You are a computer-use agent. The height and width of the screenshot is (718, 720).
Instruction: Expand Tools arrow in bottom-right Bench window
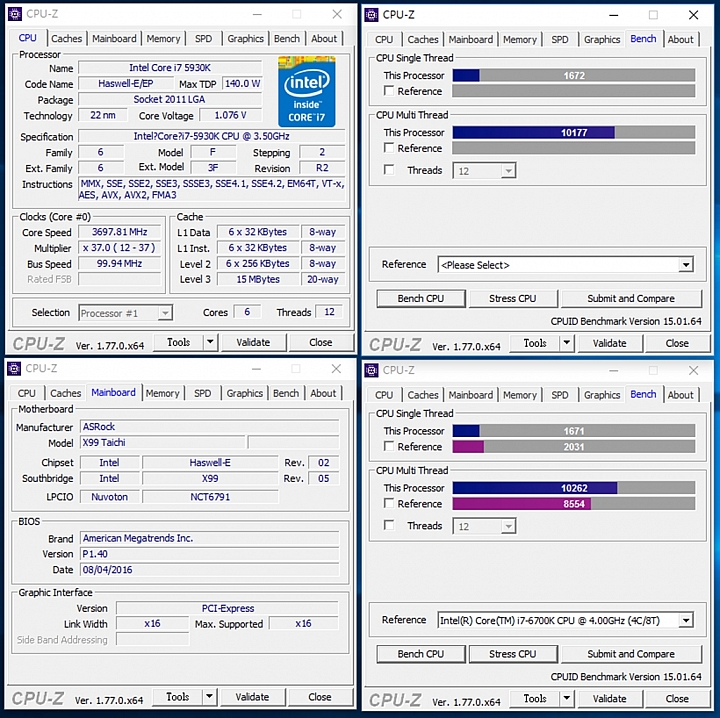click(x=567, y=698)
